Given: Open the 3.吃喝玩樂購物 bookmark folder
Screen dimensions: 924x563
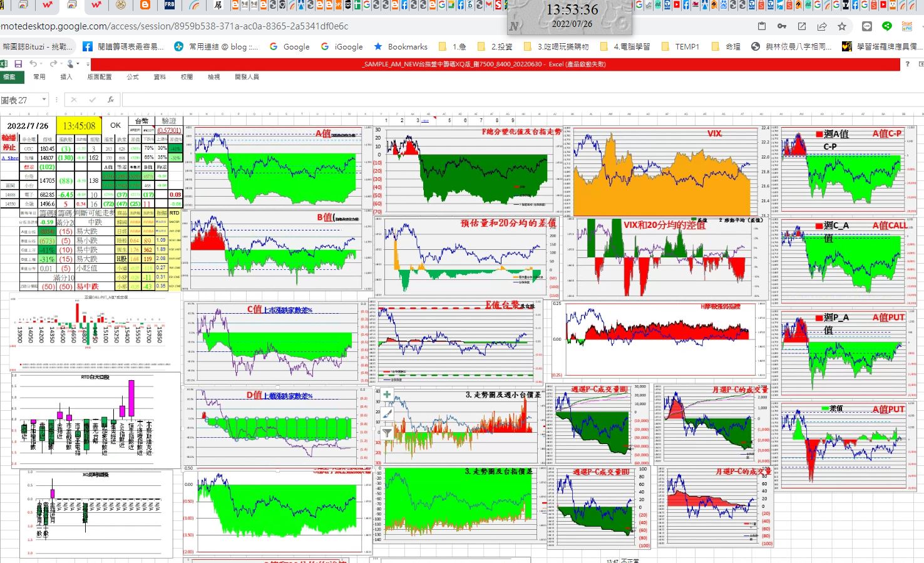Looking at the screenshot, I should [x=556, y=46].
